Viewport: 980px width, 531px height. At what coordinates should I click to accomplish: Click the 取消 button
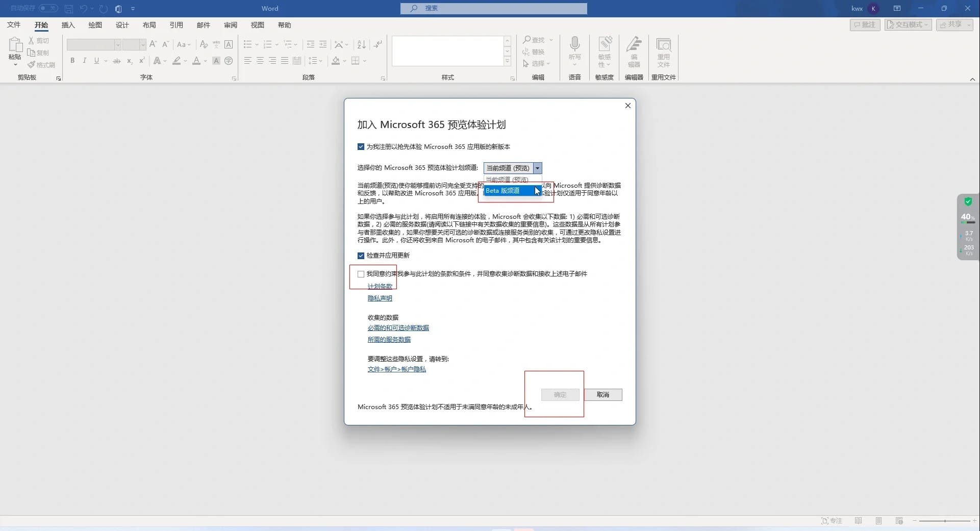coord(602,395)
